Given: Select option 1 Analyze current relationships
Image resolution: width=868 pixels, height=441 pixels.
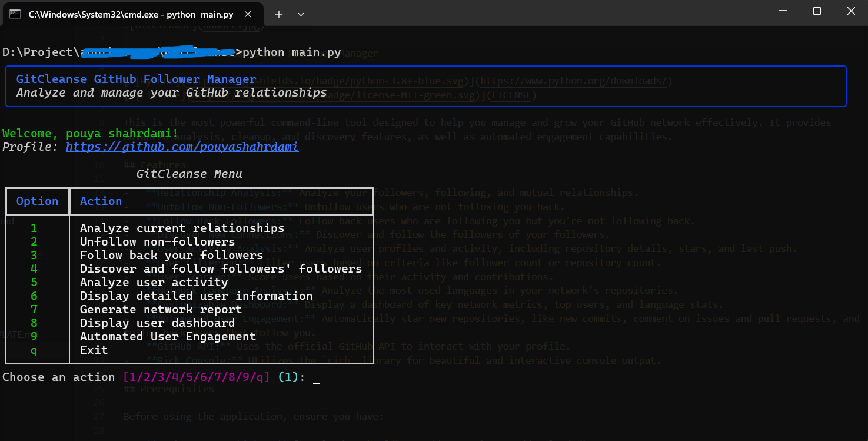Looking at the screenshot, I should pos(182,228).
